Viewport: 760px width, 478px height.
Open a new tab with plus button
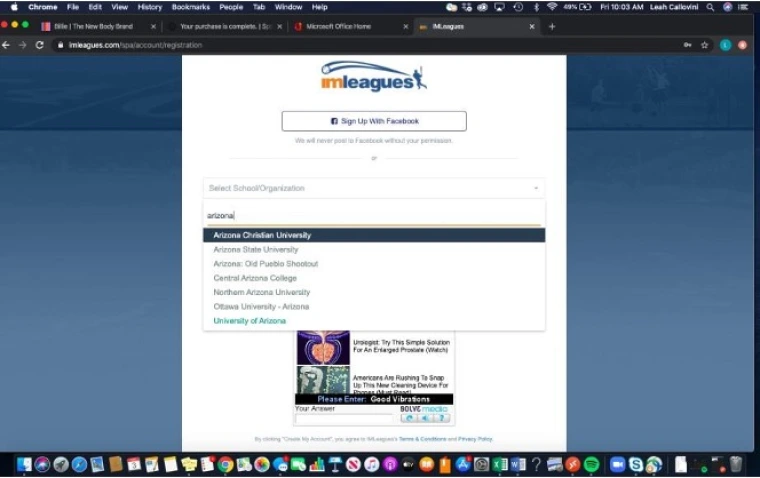click(x=552, y=27)
